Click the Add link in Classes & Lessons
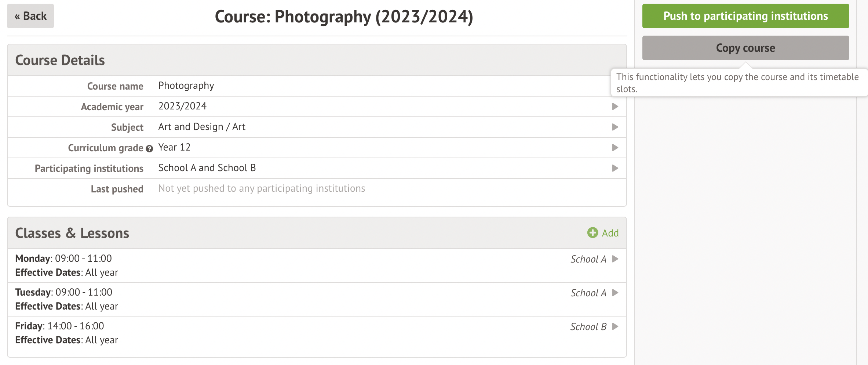Image resolution: width=868 pixels, height=365 pixels. (x=610, y=233)
